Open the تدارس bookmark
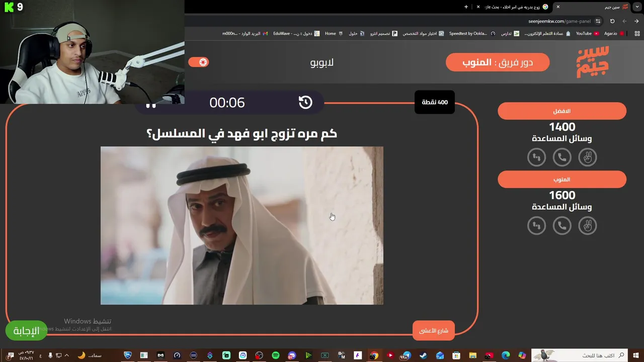644x362 pixels. [510, 34]
